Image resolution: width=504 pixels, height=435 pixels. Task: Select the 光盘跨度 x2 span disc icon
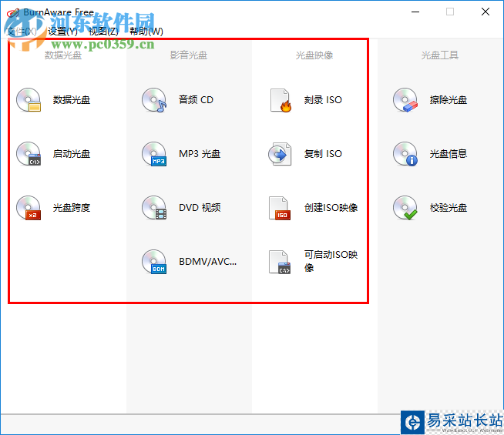click(x=29, y=208)
